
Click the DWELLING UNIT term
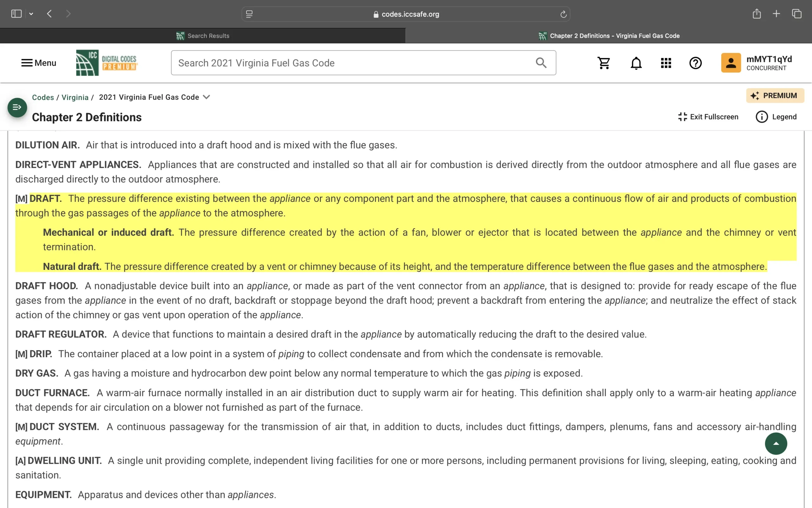[x=65, y=461]
